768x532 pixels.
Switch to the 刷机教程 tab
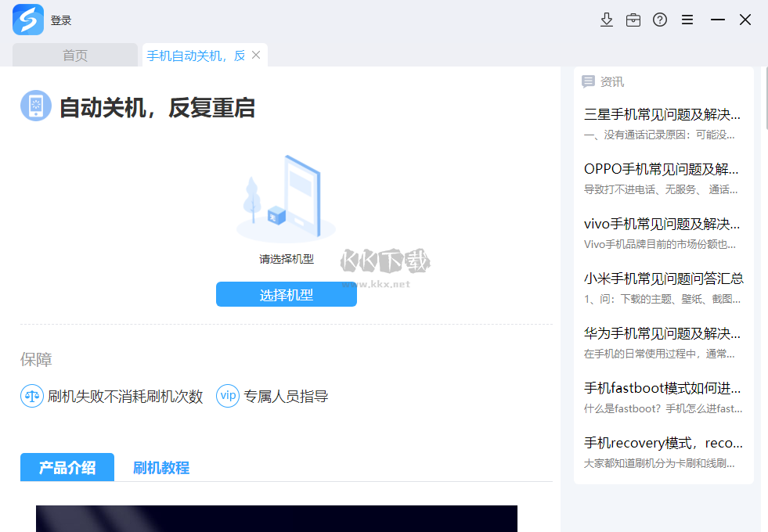[x=160, y=467]
